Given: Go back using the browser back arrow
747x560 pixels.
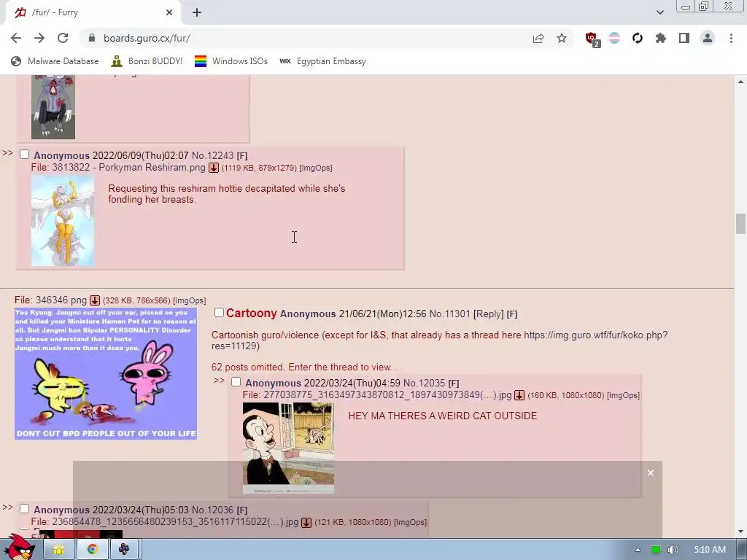Looking at the screenshot, I should click(x=16, y=38).
